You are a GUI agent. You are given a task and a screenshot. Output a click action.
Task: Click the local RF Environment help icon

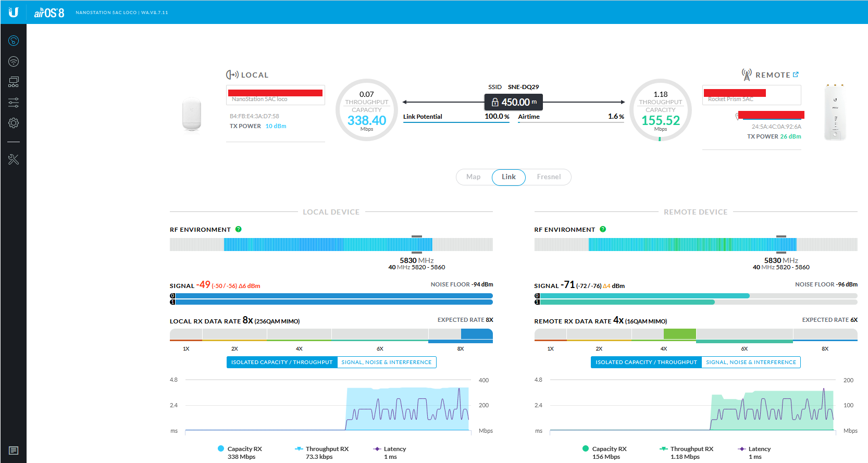click(x=238, y=229)
